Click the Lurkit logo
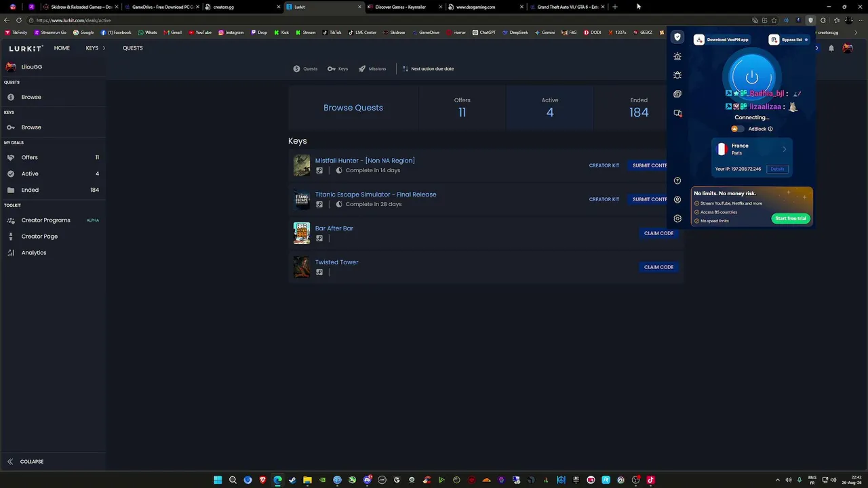This screenshot has height=488, width=868. [x=26, y=48]
